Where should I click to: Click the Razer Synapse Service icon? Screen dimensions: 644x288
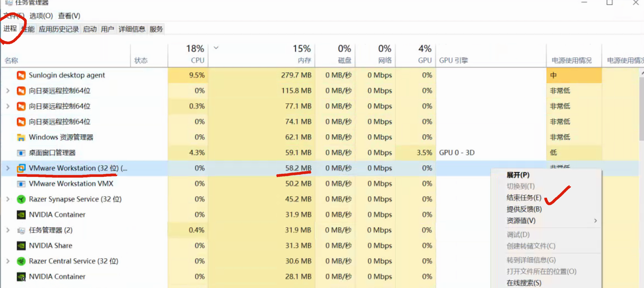click(21, 199)
